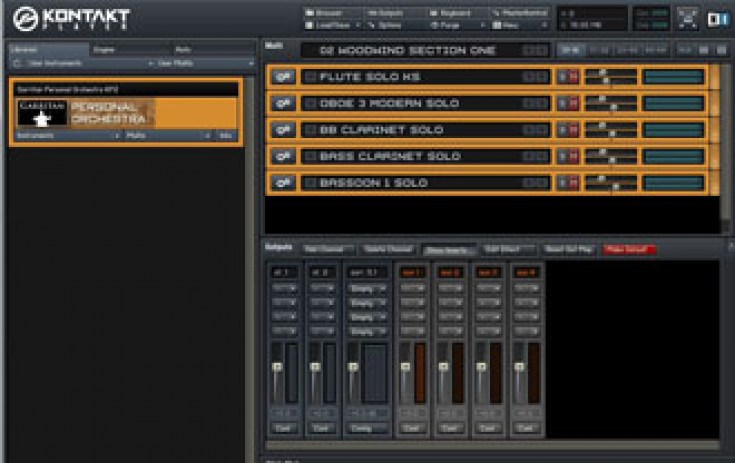This screenshot has height=463, width=735.
Task: Click the minimized view icon beside the CPU meter
Action: (687, 19)
